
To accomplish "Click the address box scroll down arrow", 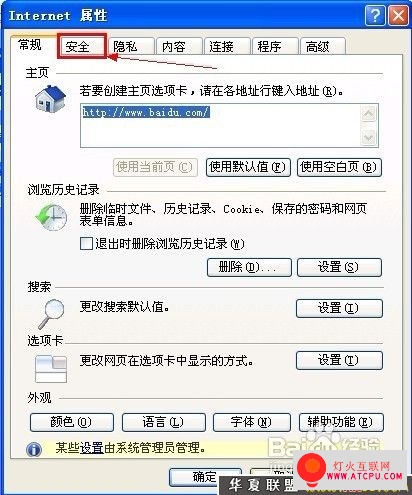I will click(369, 137).
